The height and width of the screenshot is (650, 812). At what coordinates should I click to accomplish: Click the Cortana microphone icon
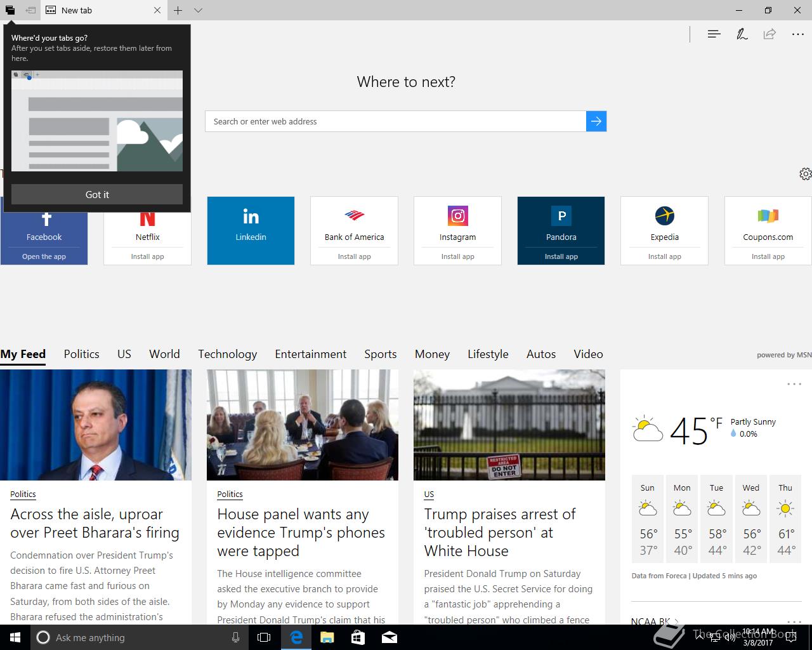point(235,637)
